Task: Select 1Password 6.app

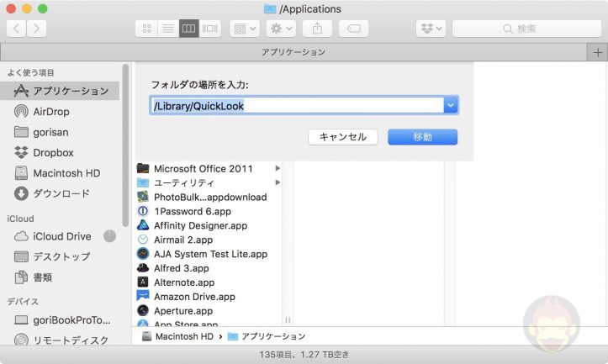Action: click(x=193, y=211)
